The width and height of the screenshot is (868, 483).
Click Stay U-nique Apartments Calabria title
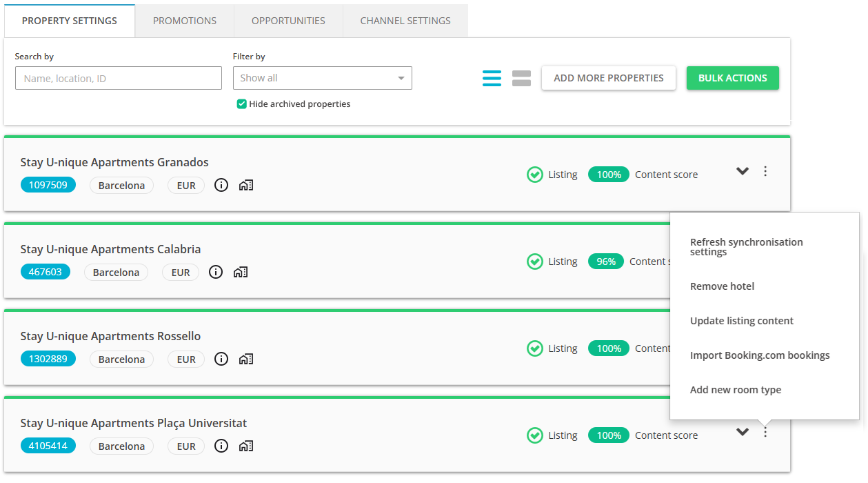point(110,250)
